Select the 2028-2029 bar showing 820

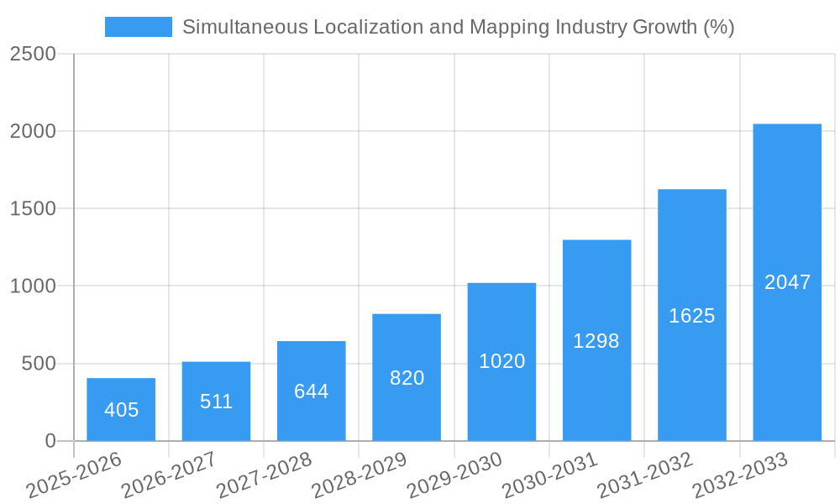[407, 378]
